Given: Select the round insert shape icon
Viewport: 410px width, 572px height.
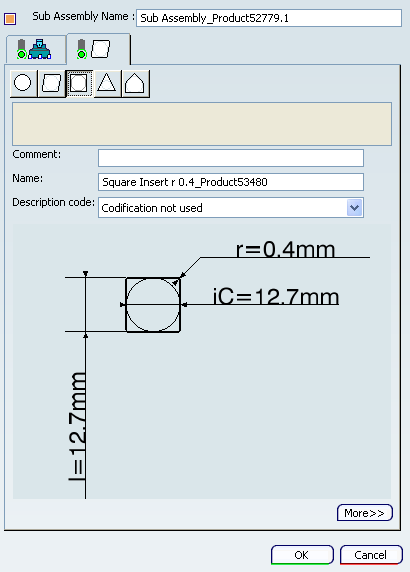Looking at the screenshot, I should tap(23, 84).
